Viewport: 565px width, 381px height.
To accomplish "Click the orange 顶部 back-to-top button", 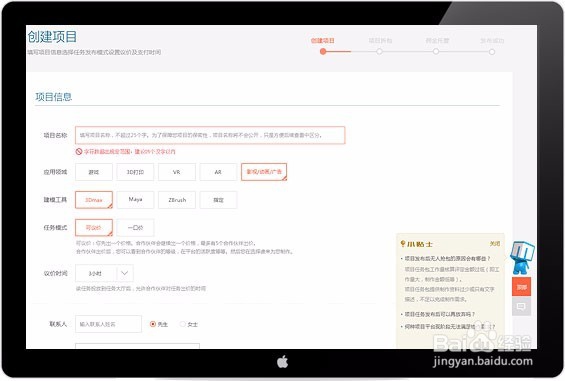I will (x=521, y=287).
